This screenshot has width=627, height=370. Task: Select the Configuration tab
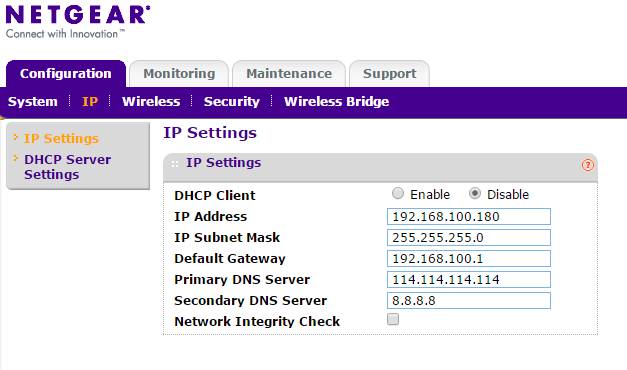66,74
